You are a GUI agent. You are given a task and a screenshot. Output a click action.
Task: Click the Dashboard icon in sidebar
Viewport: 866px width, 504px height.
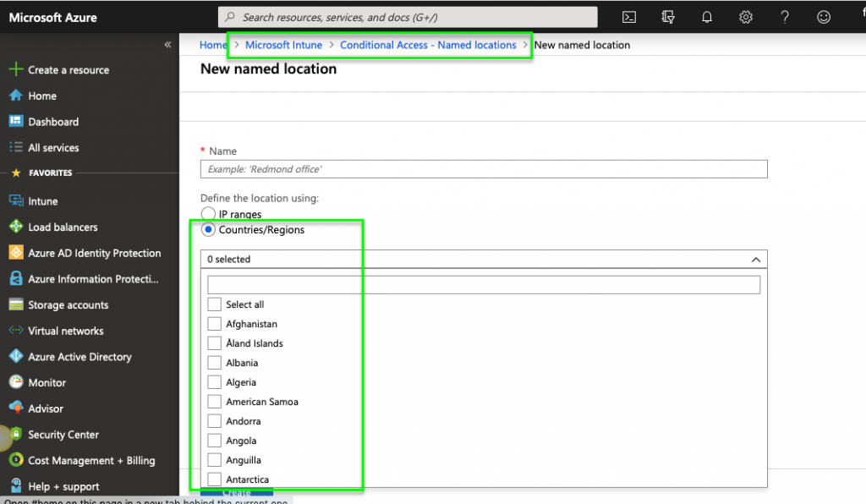point(16,121)
